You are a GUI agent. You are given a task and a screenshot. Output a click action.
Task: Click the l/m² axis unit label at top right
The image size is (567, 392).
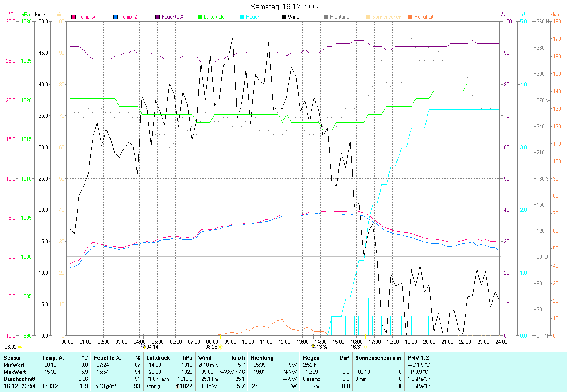point(521,15)
